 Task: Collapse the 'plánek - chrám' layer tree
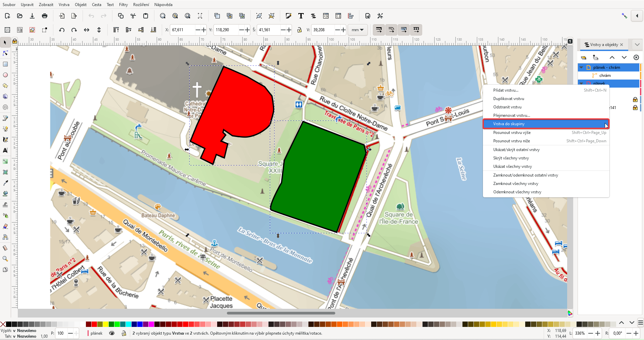(581, 67)
